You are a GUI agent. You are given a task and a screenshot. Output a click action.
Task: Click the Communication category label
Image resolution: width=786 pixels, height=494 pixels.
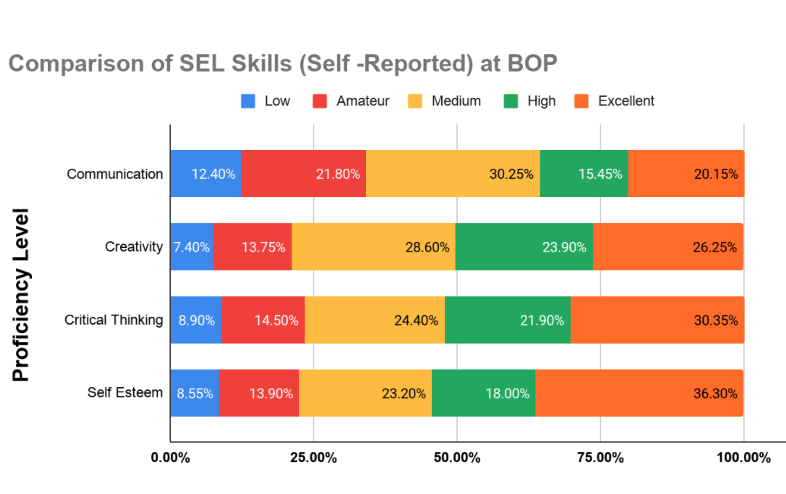(114, 174)
